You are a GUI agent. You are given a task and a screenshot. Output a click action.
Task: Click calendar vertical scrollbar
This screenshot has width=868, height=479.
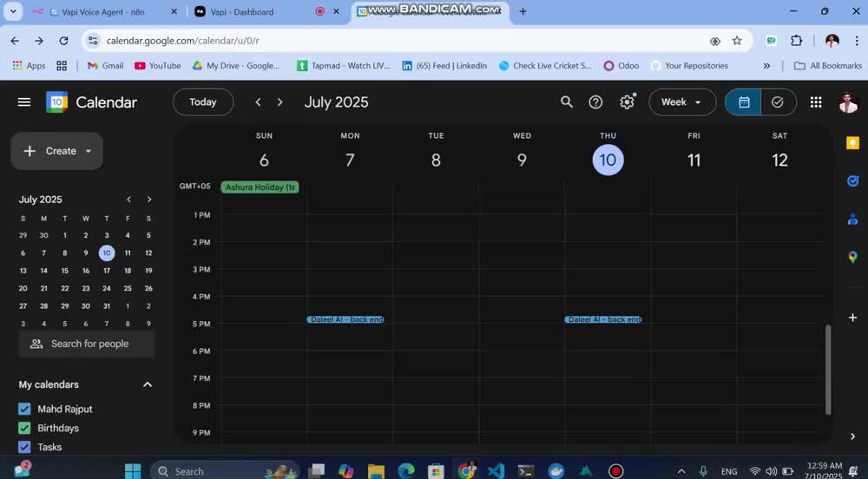tap(828, 370)
